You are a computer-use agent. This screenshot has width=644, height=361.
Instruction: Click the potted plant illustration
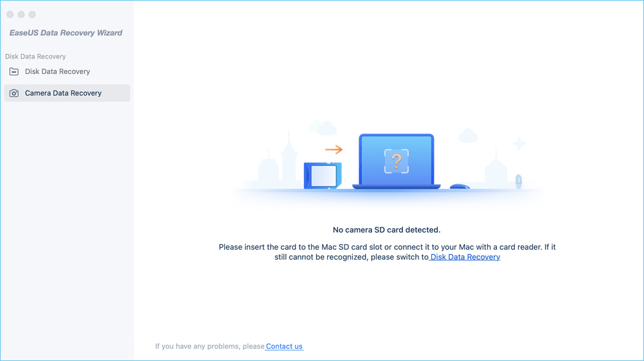[519, 182]
